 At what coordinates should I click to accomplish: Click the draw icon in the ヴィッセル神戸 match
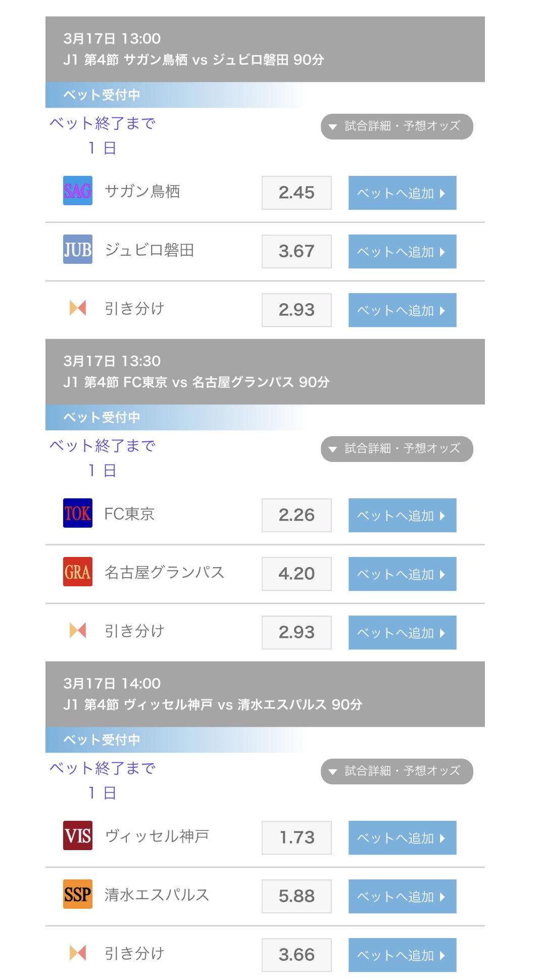(77, 953)
